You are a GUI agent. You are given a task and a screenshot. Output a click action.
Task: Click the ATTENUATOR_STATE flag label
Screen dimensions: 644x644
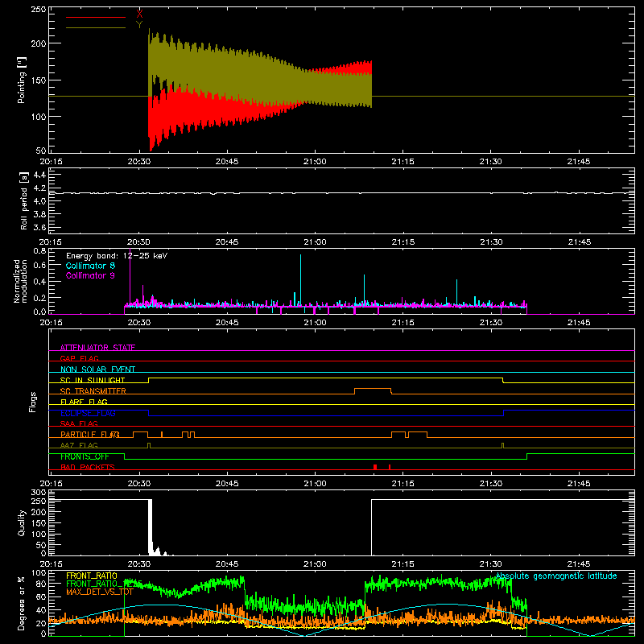point(97,348)
